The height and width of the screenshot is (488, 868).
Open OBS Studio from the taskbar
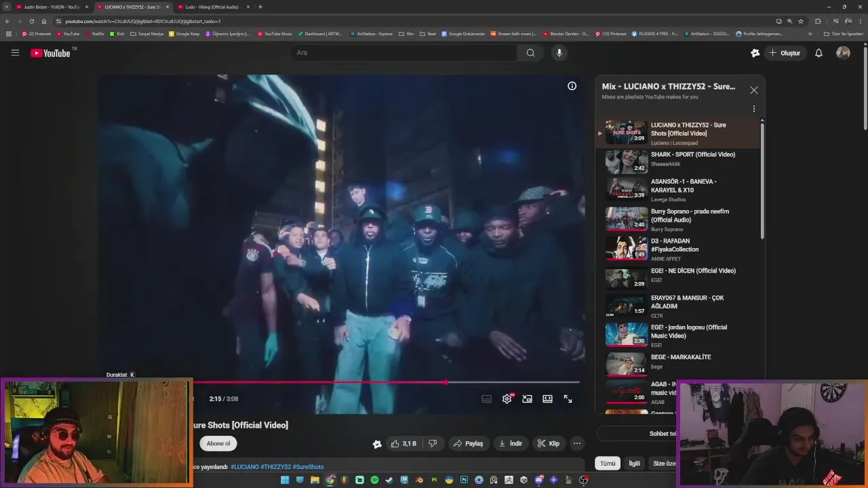(x=583, y=480)
